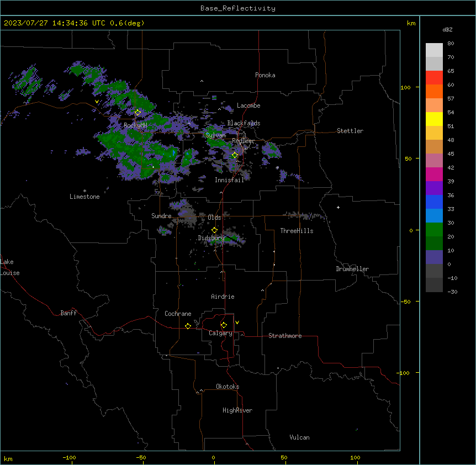The height and width of the screenshot is (465, 476).
Task: Click the HighRiver map label
Action: [237, 410]
